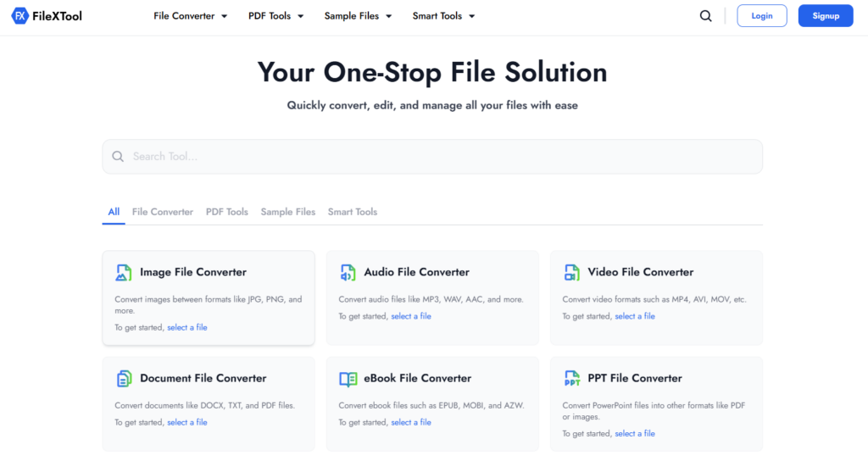Open the PPT File Converter card title

(x=634, y=379)
